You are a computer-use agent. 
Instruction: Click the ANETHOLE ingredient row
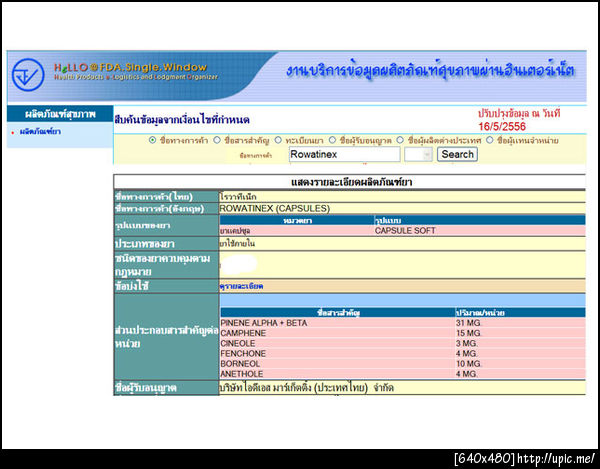[x=403, y=374]
